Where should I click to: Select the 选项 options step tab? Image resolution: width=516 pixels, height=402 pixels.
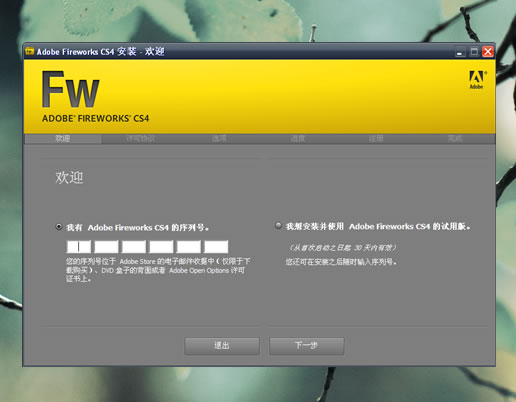[219, 139]
